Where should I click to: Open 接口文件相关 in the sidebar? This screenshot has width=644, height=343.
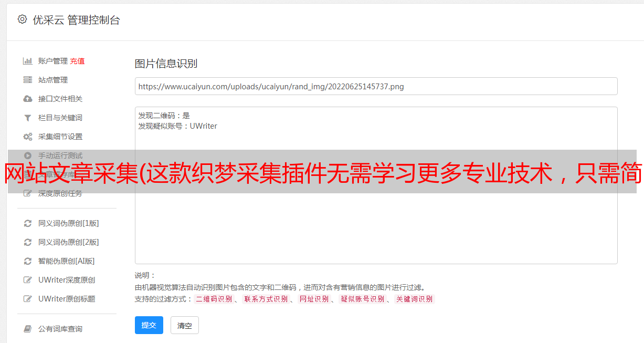point(60,99)
